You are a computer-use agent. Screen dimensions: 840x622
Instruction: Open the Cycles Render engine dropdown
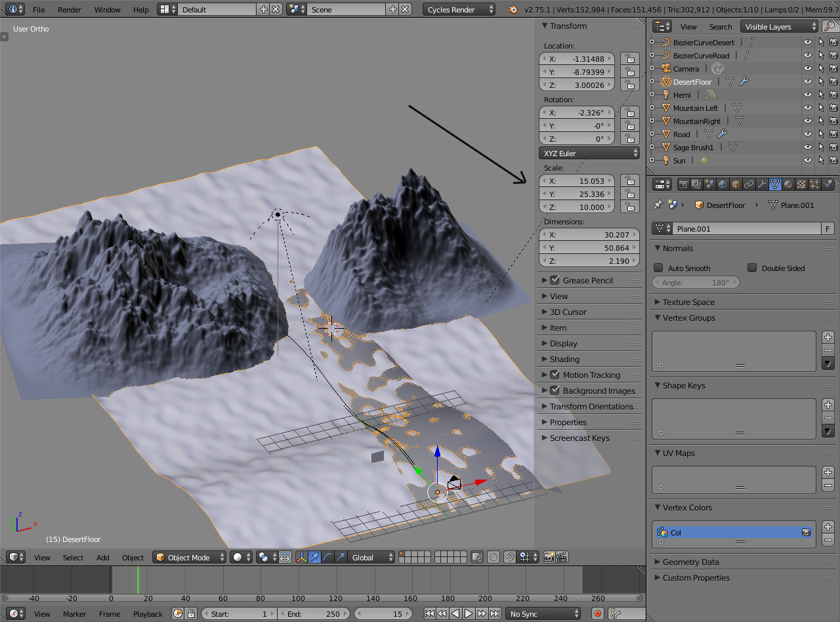click(459, 9)
